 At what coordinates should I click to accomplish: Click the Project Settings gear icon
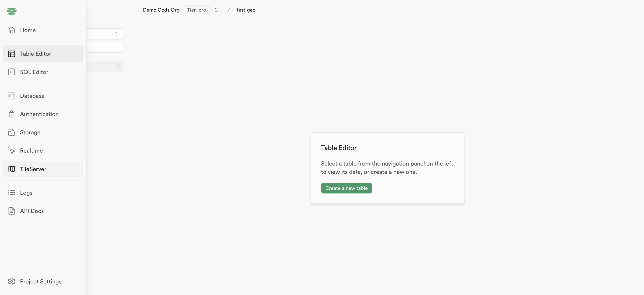click(12, 281)
